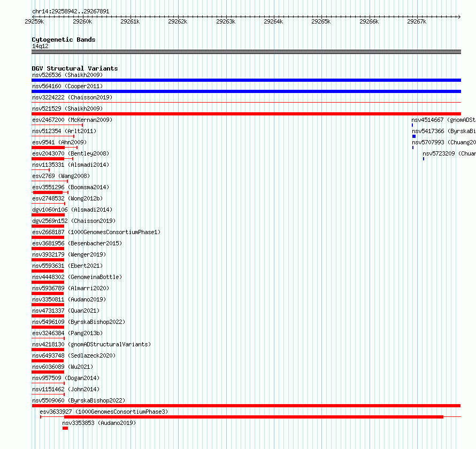Click nsv5723209 Chuang variant label
This screenshot has height=449, width=476.
click(x=449, y=153)
